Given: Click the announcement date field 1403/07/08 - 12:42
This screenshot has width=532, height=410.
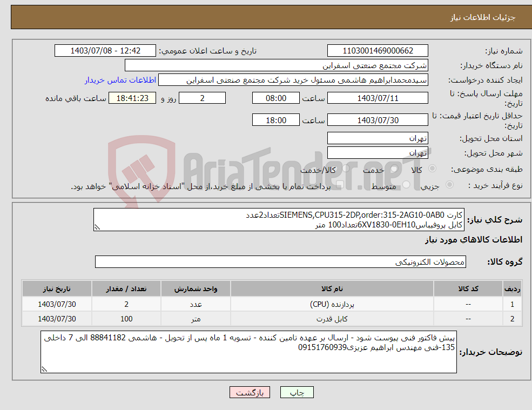Looking at the screenshot, I should click(105, 51).
